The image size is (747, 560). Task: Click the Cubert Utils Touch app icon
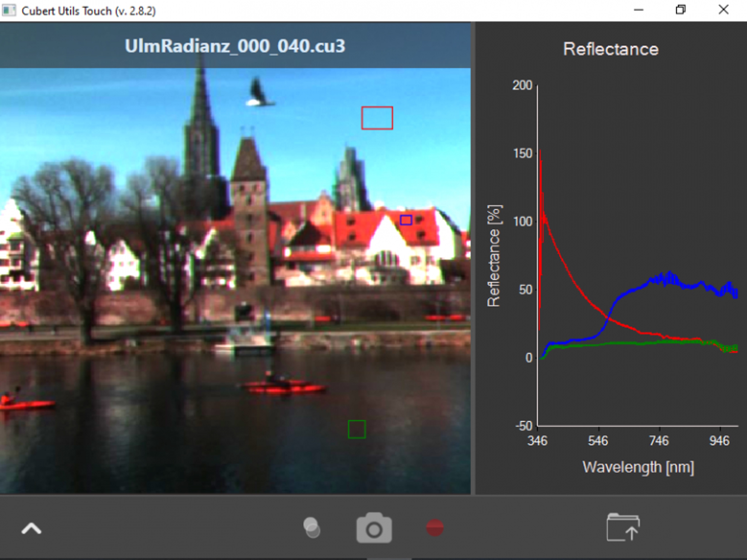(9, 10)
